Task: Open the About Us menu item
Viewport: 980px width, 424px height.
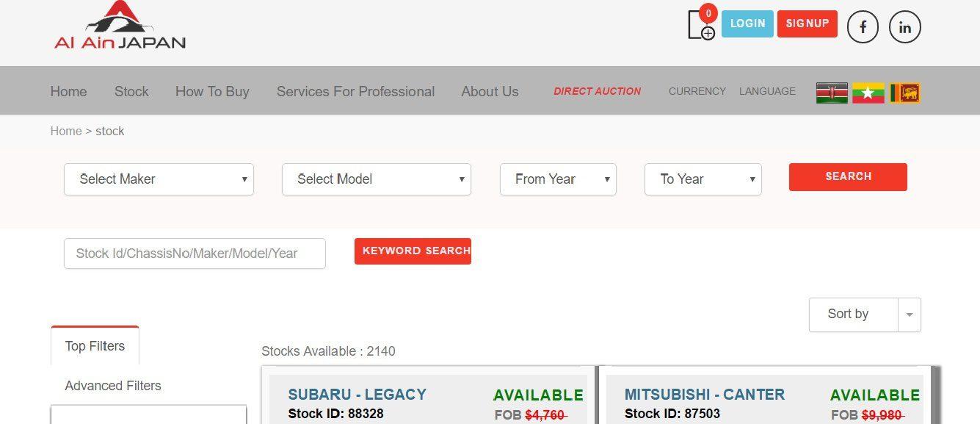Action: [490, 92]
